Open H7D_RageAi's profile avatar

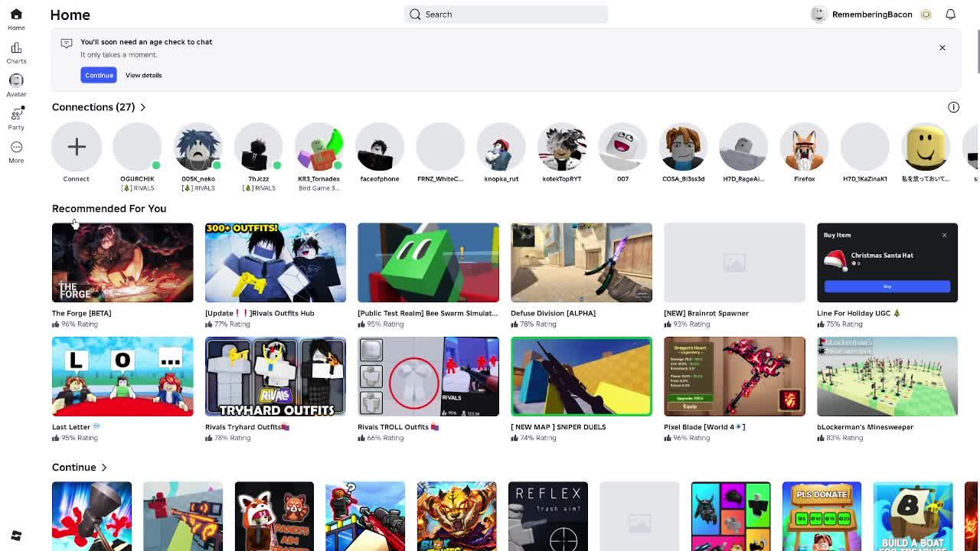point(743,146)
